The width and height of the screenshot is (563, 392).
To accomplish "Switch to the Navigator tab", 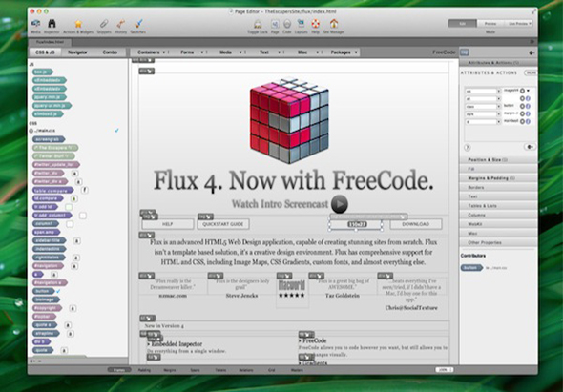I will 77,52.
